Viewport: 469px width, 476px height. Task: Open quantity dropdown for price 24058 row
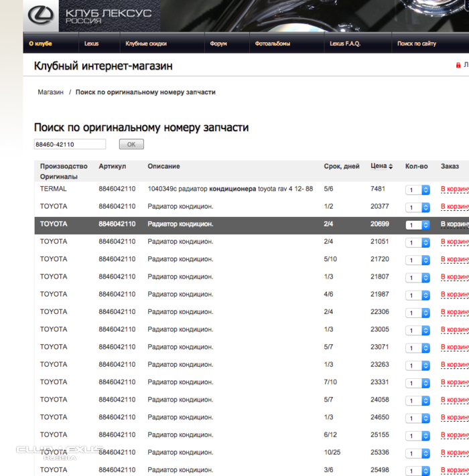[x=417, y=401]
